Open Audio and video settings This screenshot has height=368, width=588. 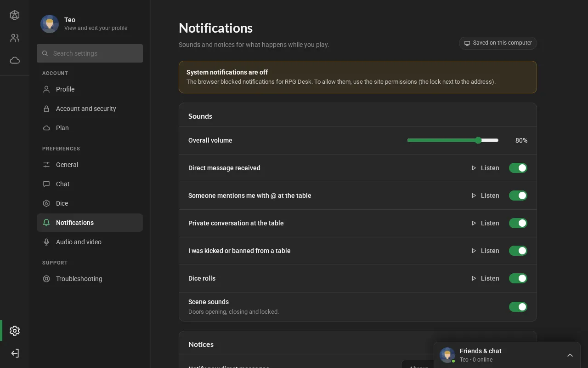point(90,242)
